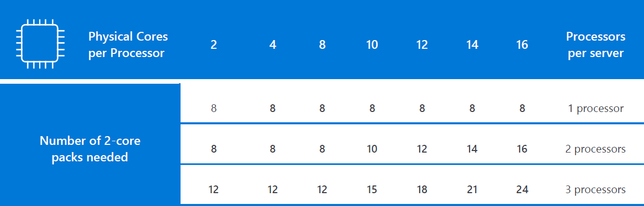
Task: Select the 10 cores column header
Action: 372,45
